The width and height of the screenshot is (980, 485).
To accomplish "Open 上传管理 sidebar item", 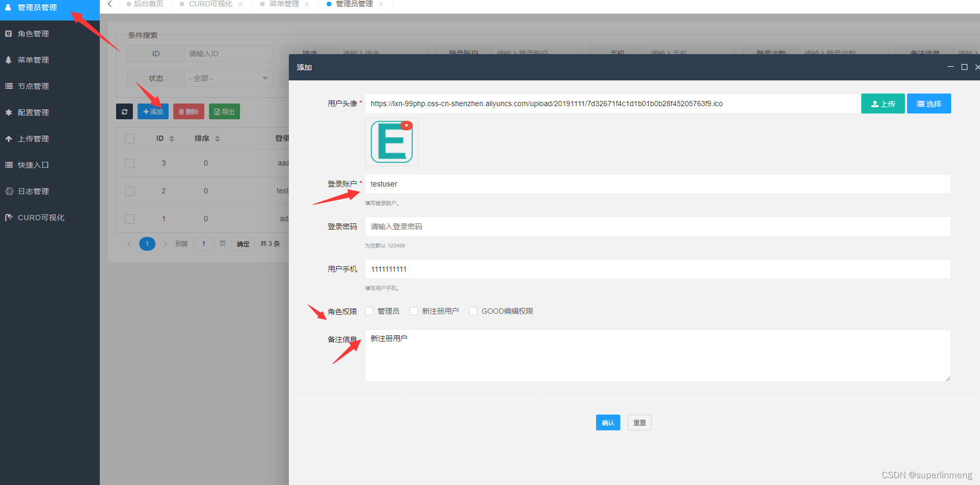I will (49, 139).
